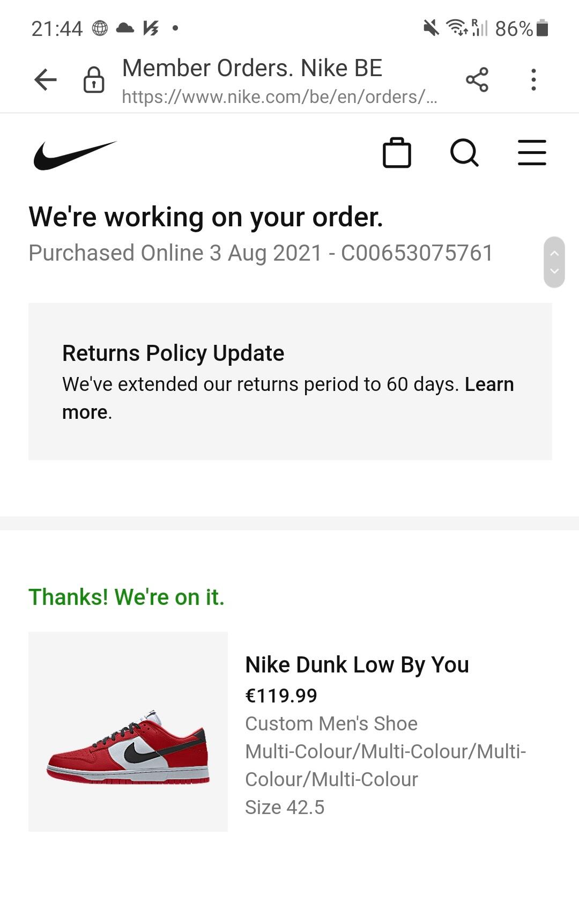Image resolution: width=579 pixels, height=924 pixels.
Task: Tap the scroll handle down arrow
Action: (554, 271)
